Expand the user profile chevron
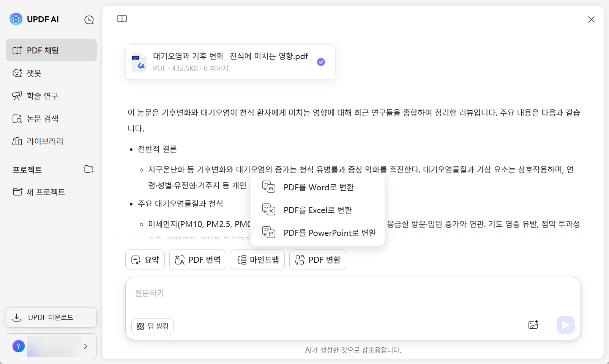609x364 pixels. point(86,346)
